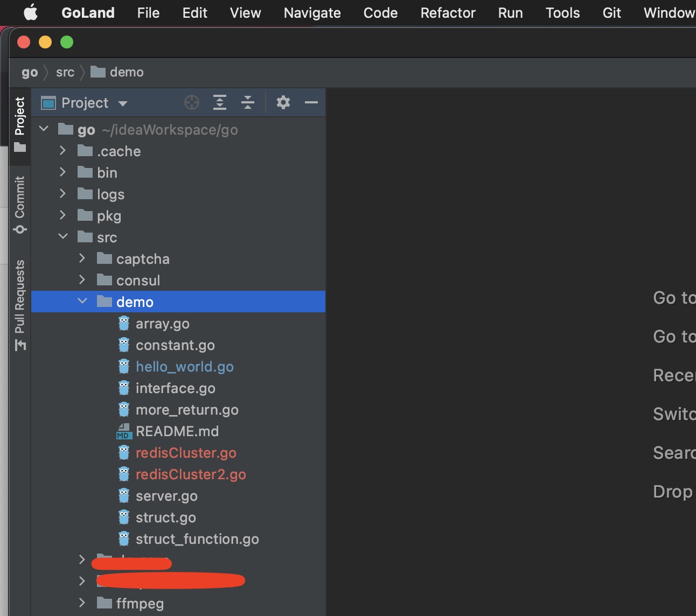Click gopher icon of interface.go

[124, 388]
